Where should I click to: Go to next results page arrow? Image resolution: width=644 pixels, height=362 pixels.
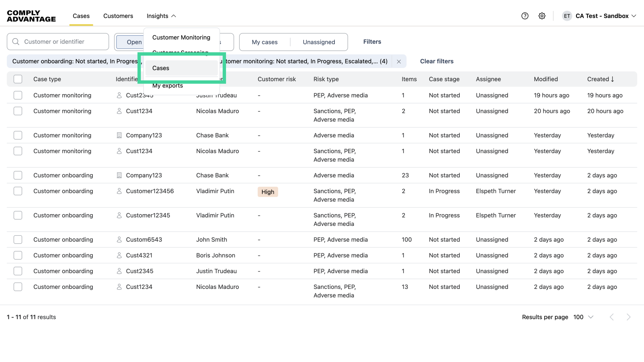click(x=628, y=317)
